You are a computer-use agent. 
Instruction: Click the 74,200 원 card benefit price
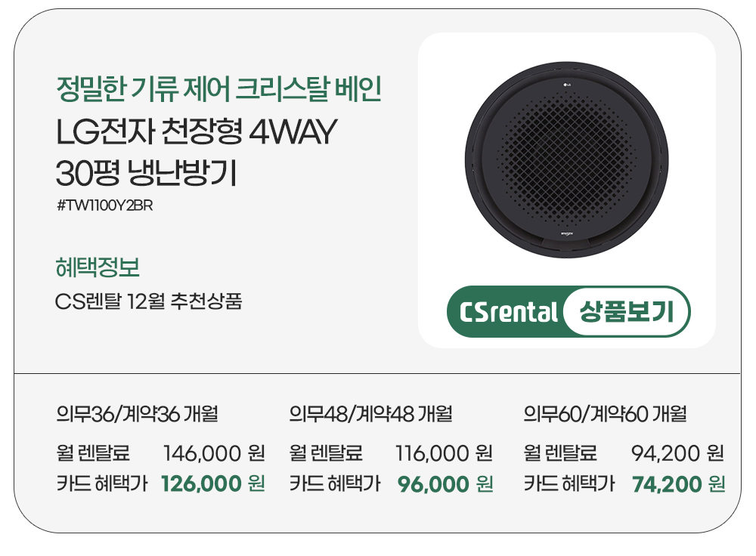point(678,483)
